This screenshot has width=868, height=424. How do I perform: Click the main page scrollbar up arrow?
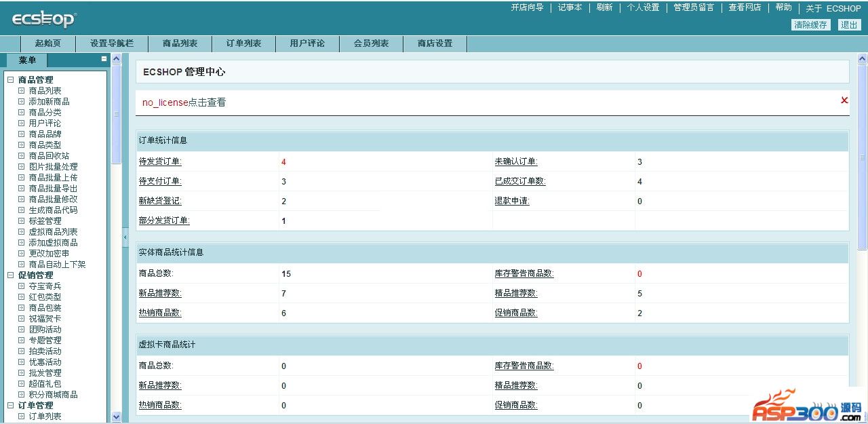pos(863,59)
